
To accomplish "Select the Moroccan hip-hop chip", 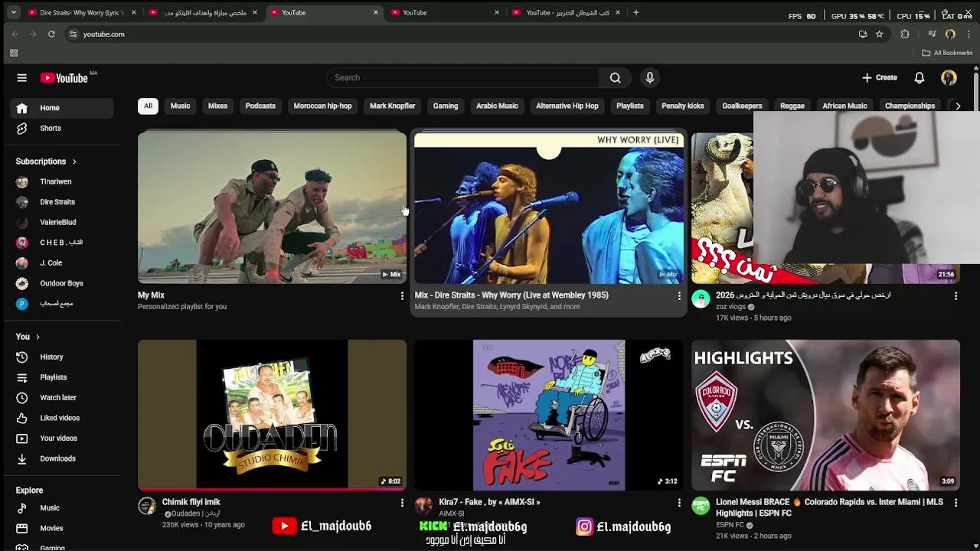I will pos(322,106).
